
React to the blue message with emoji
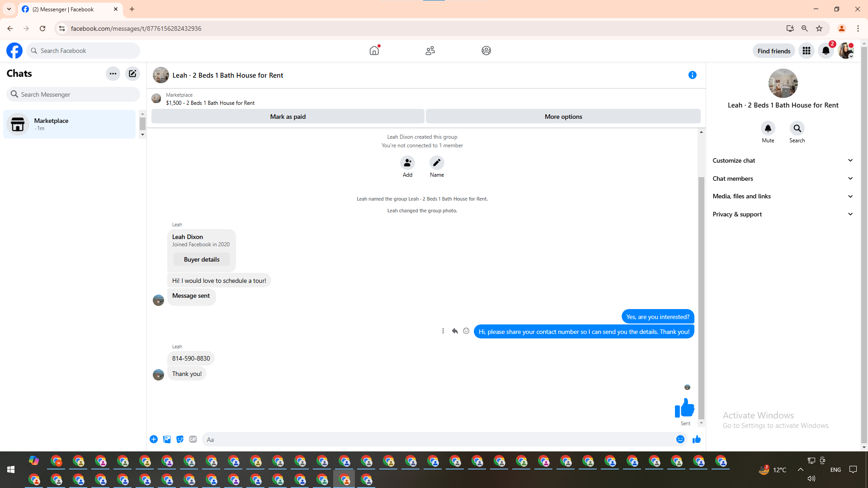pyautogui.click(x=466, y=331)
